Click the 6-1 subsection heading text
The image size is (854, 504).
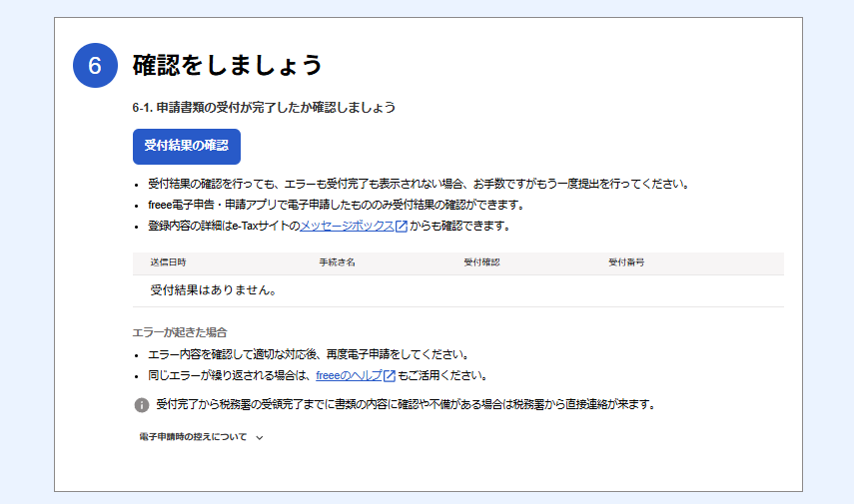coord(264,107)
